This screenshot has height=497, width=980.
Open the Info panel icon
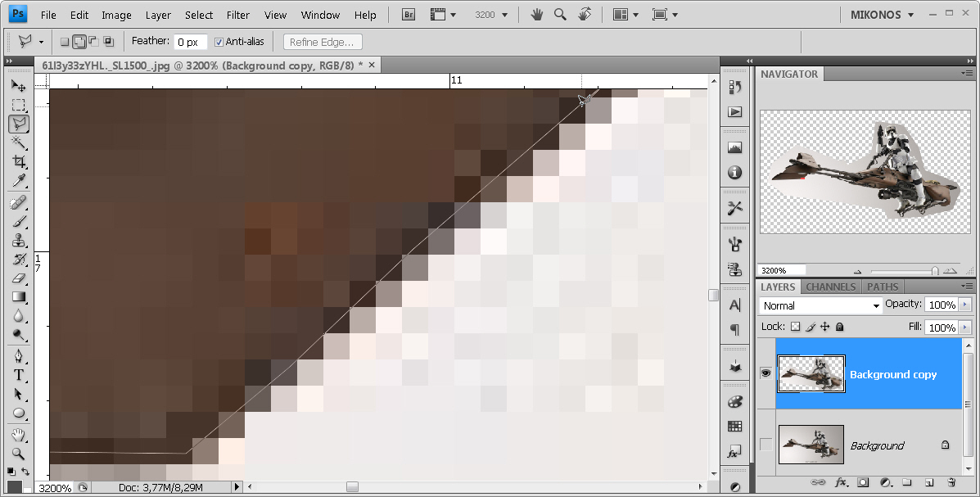[x=735, y=173]
